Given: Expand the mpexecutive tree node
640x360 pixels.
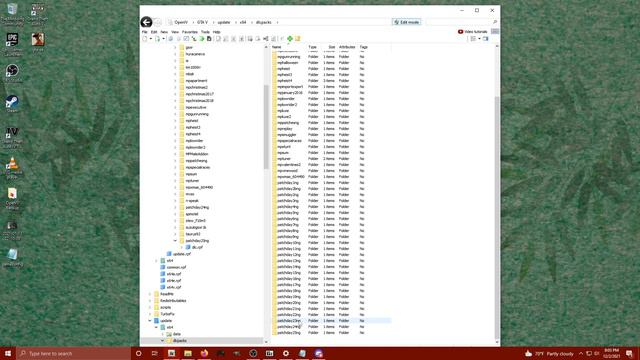Looking at the screenshot, I should tap(176, 107).
